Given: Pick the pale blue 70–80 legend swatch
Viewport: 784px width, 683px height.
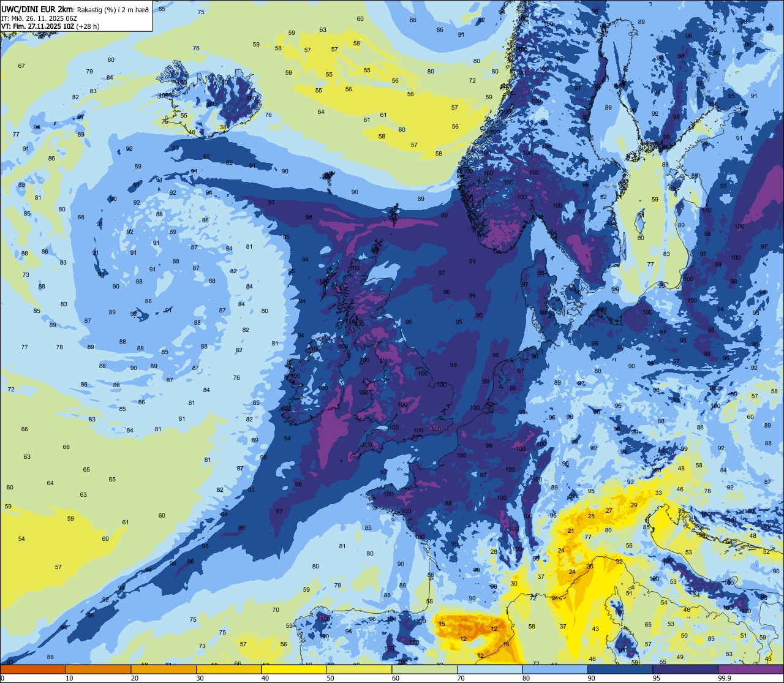Looking at the screenshot, I should click(490, 669).
